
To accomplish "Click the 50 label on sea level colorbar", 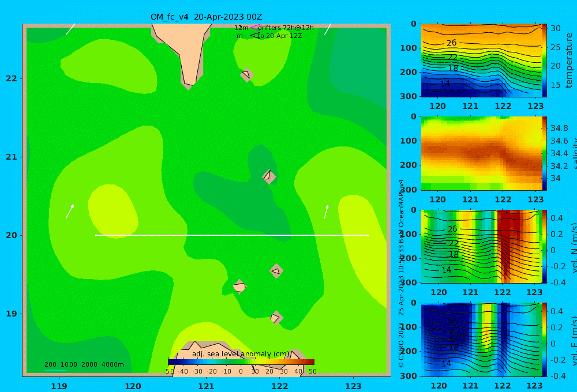I will 312,371.
